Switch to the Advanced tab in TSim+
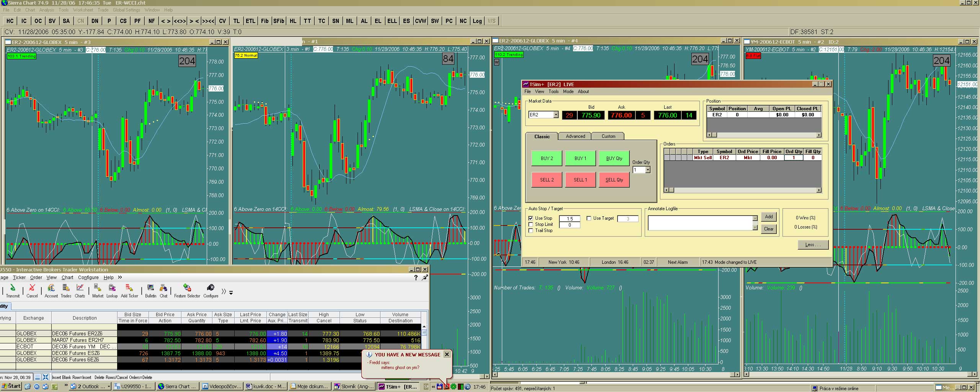 click(575, 136)
